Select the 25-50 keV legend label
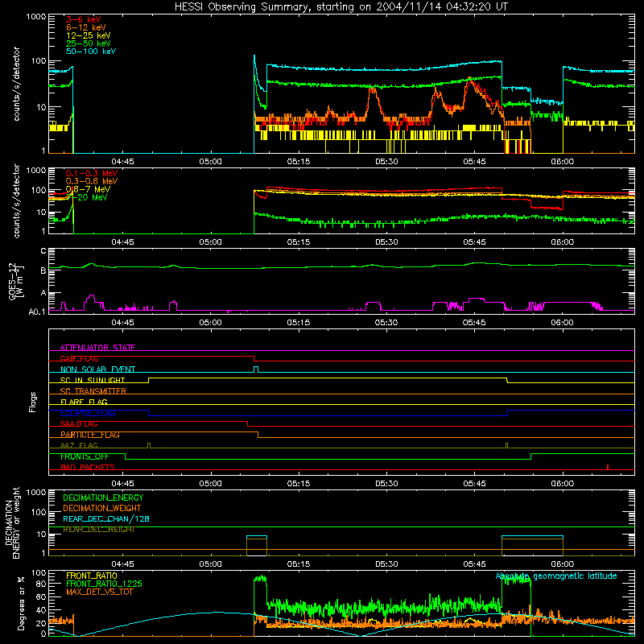The width and height of the screenshot is (644, 644). tap(89, 43)
